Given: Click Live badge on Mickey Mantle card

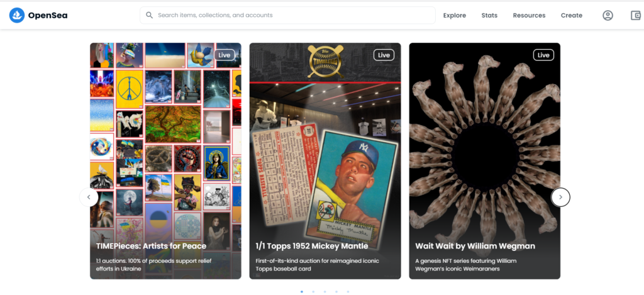Looking at the screenshot, I should pos(384,55).
